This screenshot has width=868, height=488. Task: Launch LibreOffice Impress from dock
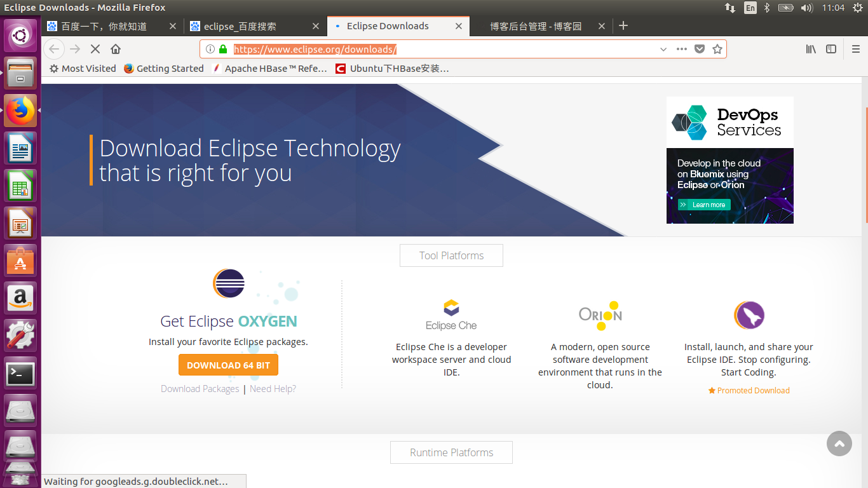coord(20,223)
